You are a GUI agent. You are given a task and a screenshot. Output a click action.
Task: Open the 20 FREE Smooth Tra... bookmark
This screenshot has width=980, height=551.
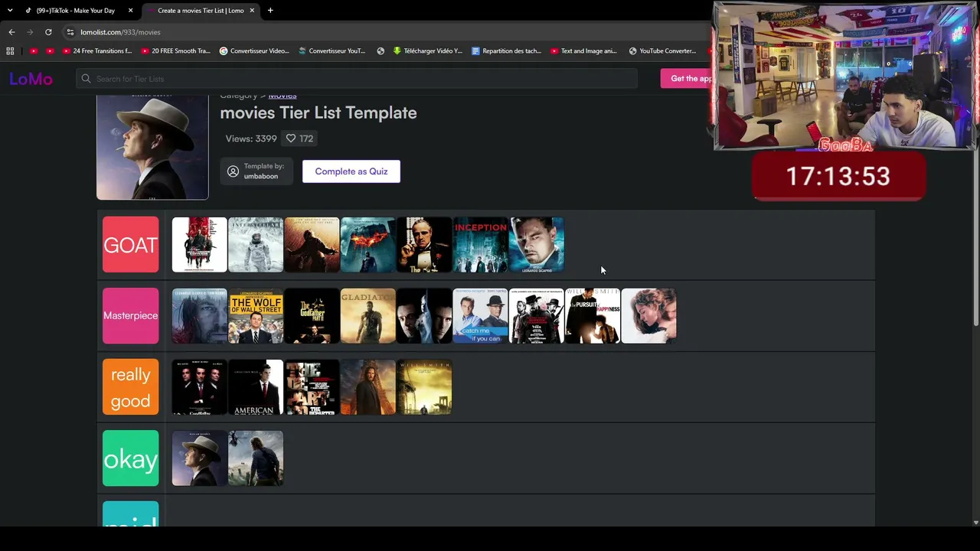[x=175, y=51]
